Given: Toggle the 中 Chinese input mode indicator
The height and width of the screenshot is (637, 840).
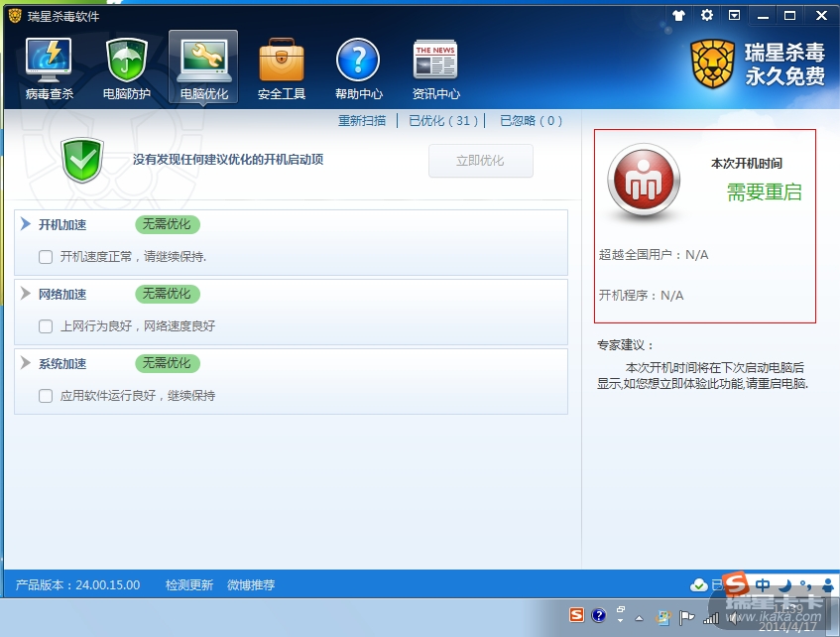Looking at the screenshot, I should [x=763, y=585].
